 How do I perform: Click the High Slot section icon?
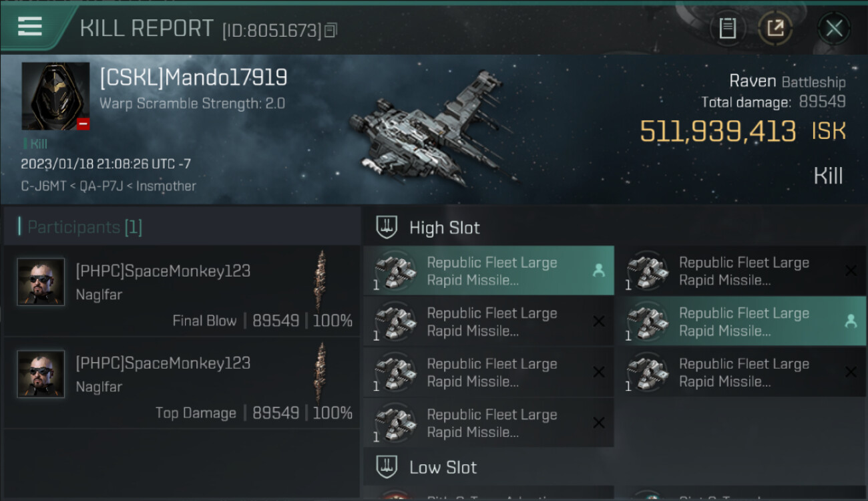pyautogui.click(x=387, y=227)
